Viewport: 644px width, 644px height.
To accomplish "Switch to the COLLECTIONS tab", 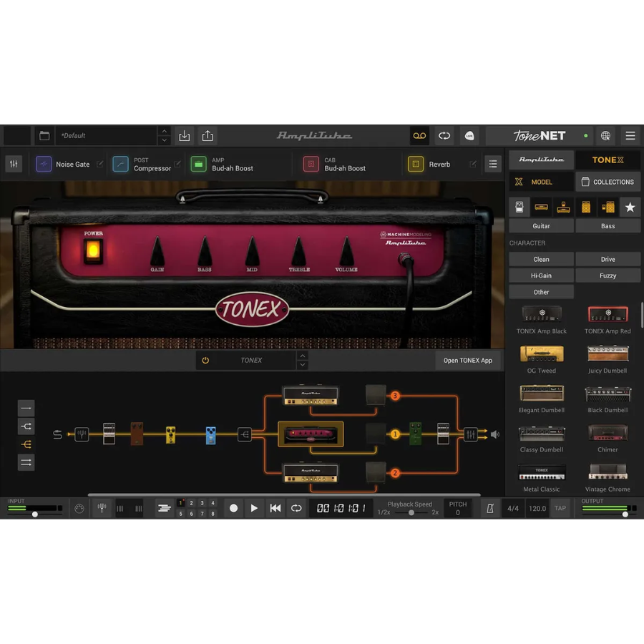I will (x=608, y=182).
